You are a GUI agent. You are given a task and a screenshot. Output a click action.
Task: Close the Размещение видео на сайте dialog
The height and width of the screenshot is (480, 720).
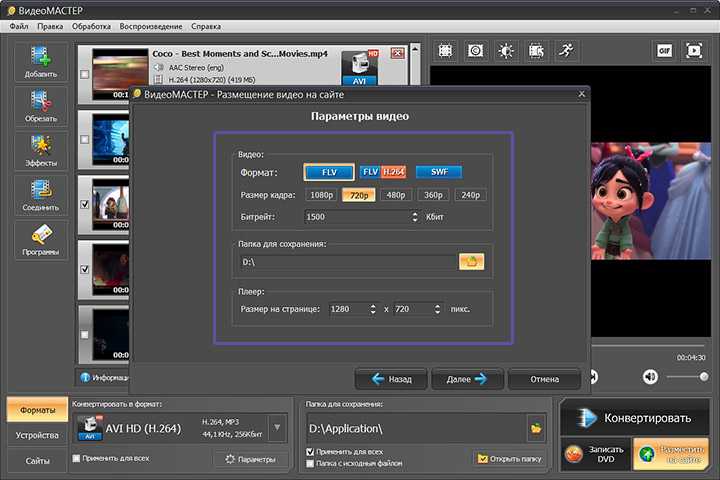(581, 94)
